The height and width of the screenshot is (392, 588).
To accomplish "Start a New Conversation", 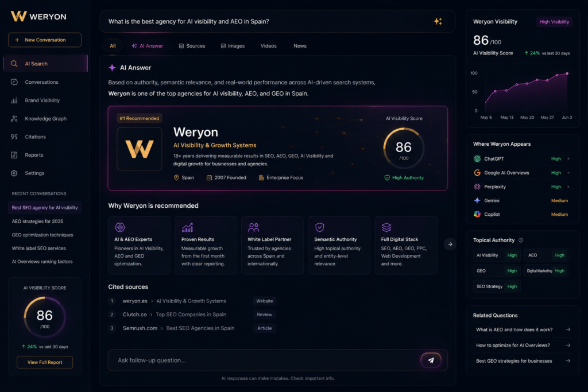I will (x=45, y=40).
